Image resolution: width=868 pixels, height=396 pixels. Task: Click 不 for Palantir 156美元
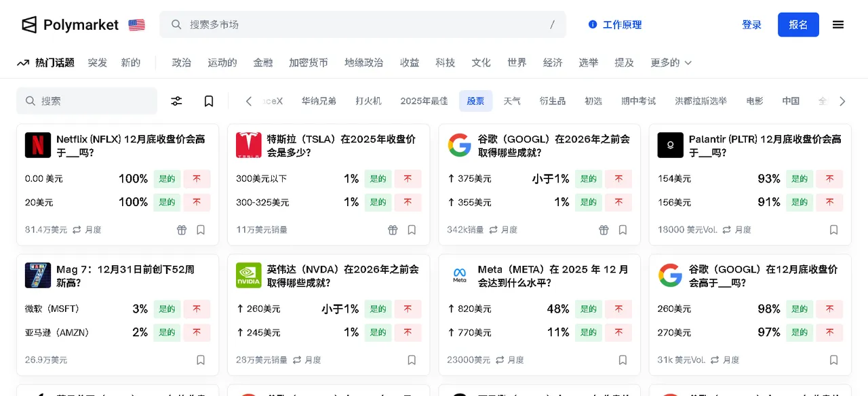(x=829, y=202)
